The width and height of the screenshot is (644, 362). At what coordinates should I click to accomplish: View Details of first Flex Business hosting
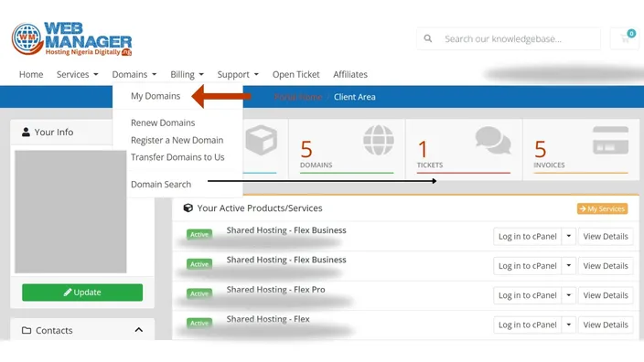(x=606, y=237)
